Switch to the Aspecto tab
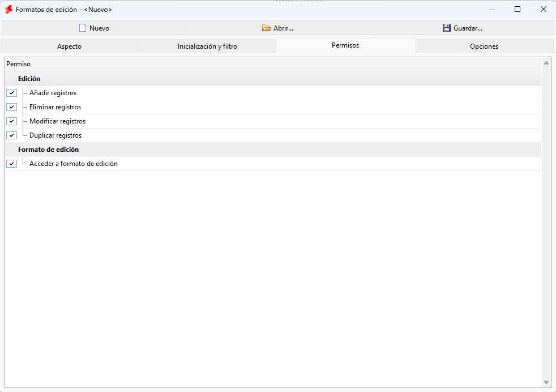Image resolution: width=556 pixels, height=392 pixels. (70, 46)
